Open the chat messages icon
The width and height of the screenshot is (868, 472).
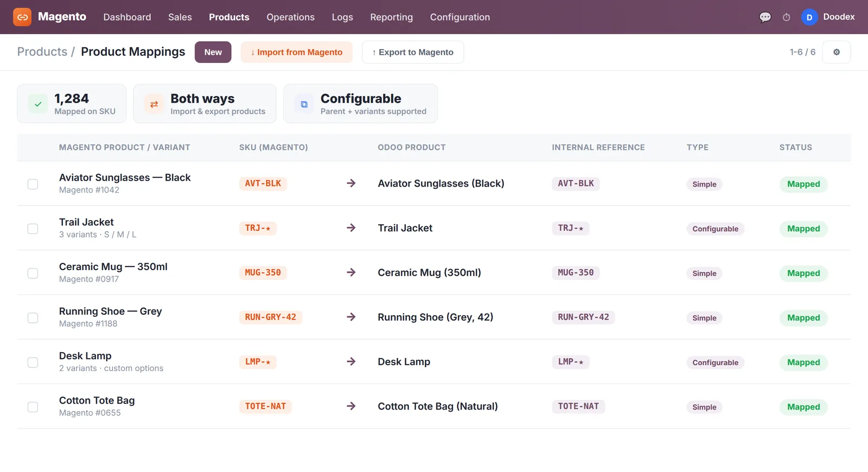(765, 17)
